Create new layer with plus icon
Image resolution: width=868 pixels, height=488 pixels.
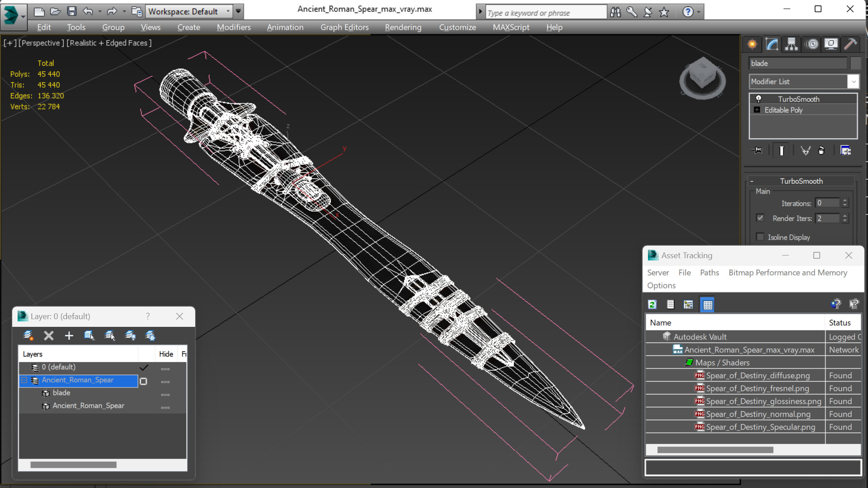69,335
